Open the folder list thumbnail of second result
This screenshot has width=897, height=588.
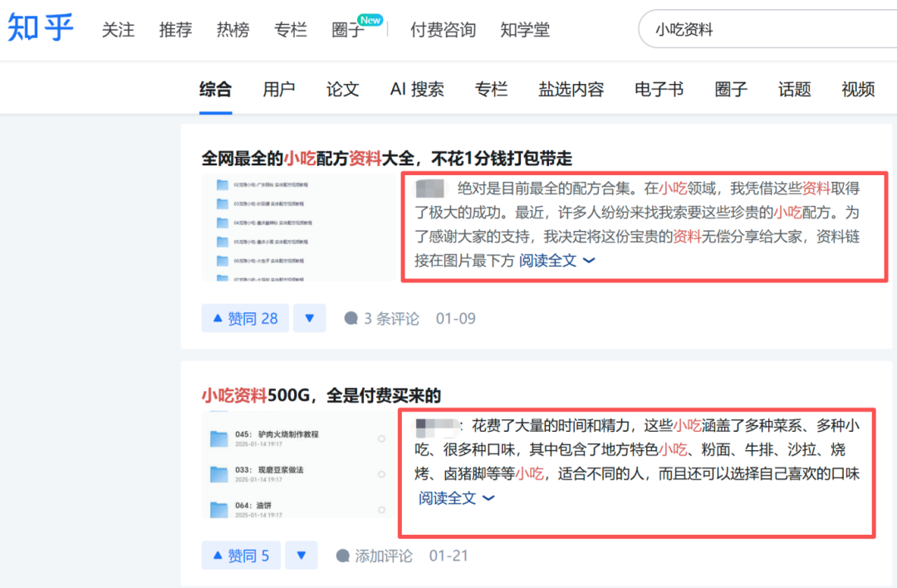coord(298,468)
